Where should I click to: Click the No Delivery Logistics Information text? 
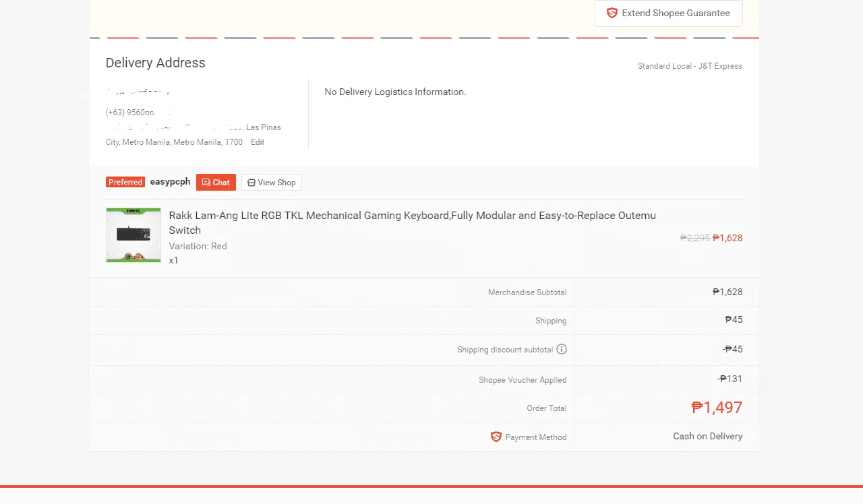(395, 92)
